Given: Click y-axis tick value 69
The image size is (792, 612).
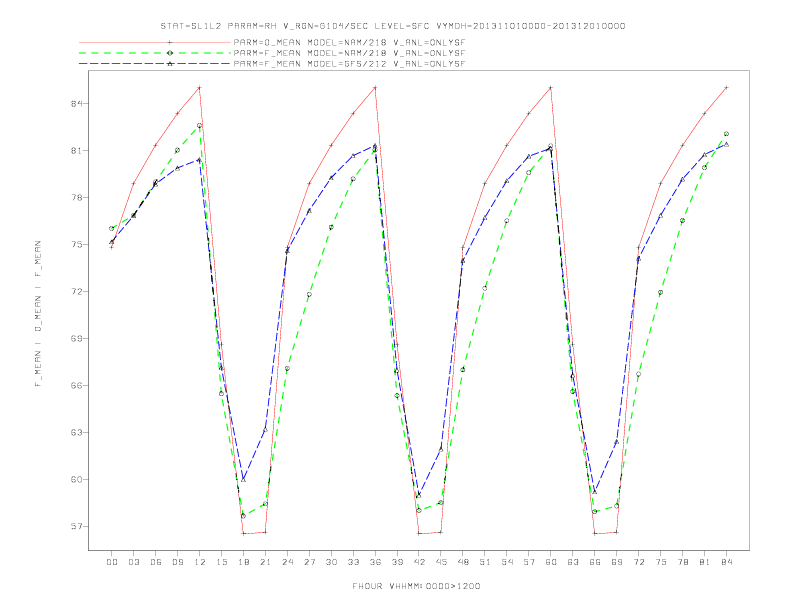Looking at the screenshot, I should click(76, 339).
